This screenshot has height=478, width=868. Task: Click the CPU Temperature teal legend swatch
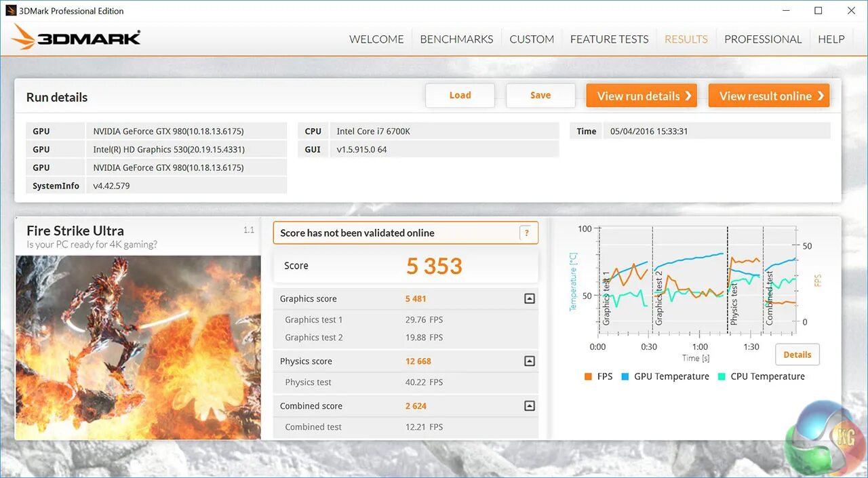tap(722, 376)
